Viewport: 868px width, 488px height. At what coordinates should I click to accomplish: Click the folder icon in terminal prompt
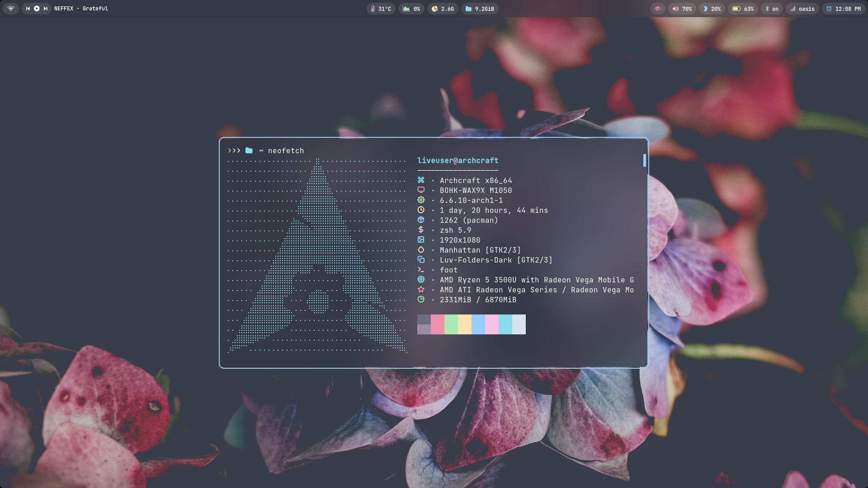(x=249, y=150)
